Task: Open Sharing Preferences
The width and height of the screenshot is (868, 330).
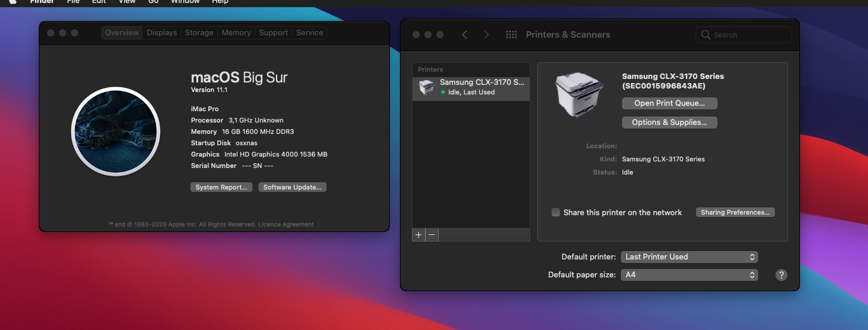Action: [735, 212]
